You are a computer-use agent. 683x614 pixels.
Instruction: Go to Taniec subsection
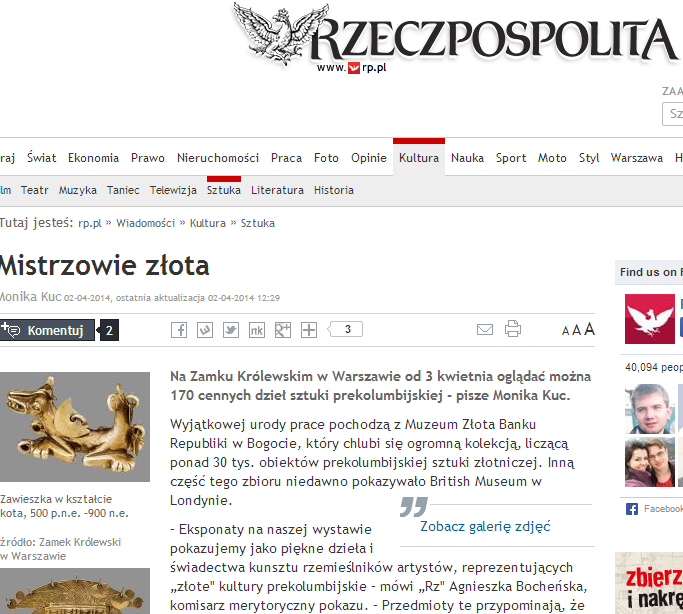point(123,190)
